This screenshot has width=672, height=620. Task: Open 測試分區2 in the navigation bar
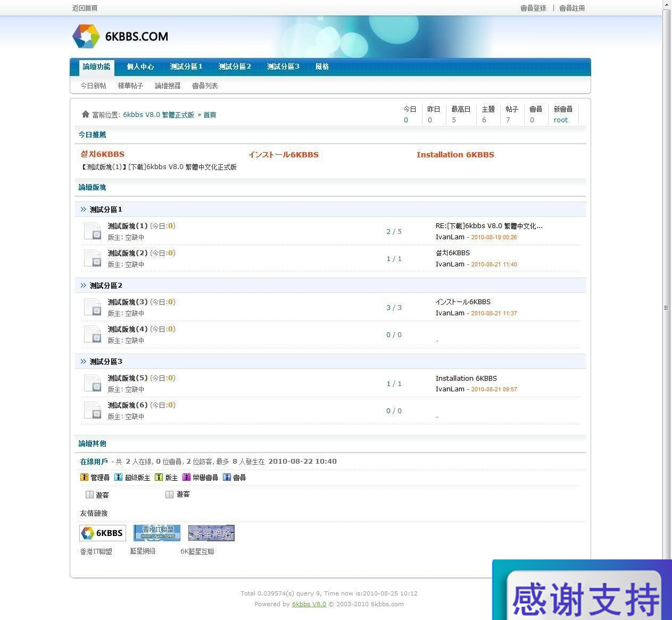click(235, 67)
